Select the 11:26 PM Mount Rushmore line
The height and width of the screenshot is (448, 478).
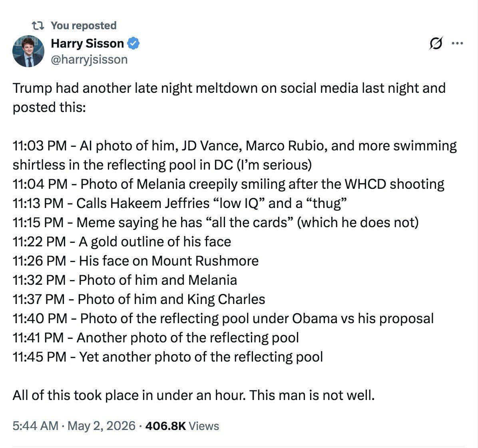tap(135, 261)
